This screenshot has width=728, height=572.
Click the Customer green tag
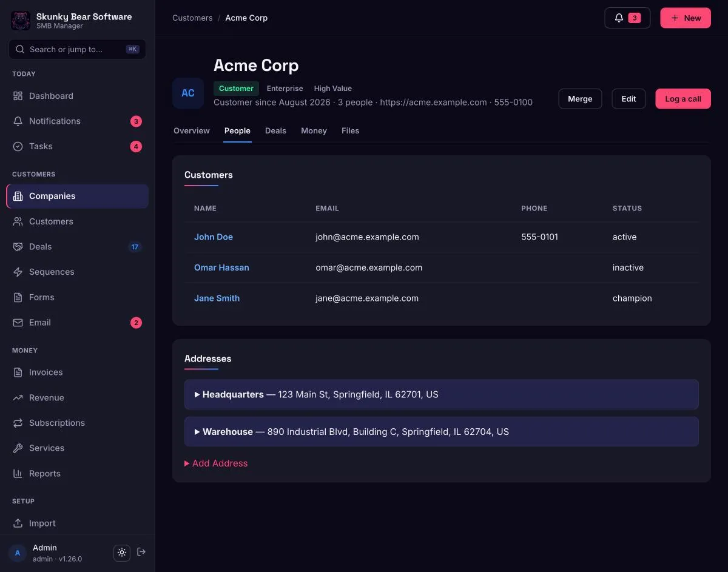236,89
